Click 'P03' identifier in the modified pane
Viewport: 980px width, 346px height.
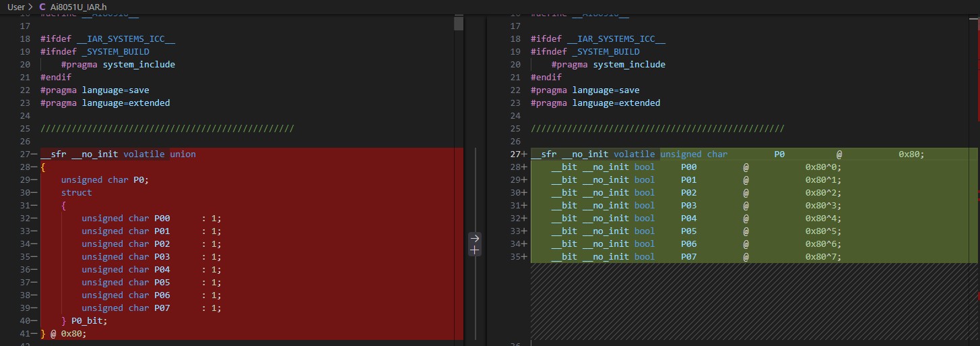(x=688, y=206)
